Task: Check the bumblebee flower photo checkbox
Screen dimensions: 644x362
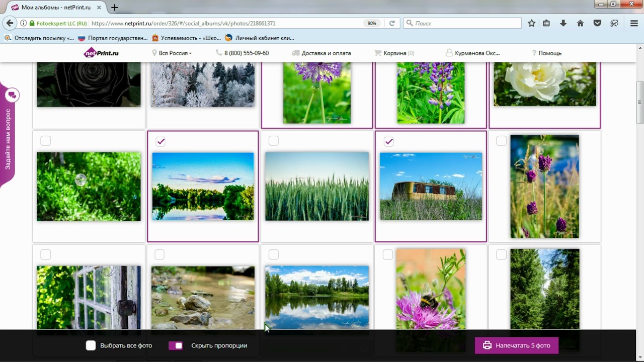Action: 387,254
